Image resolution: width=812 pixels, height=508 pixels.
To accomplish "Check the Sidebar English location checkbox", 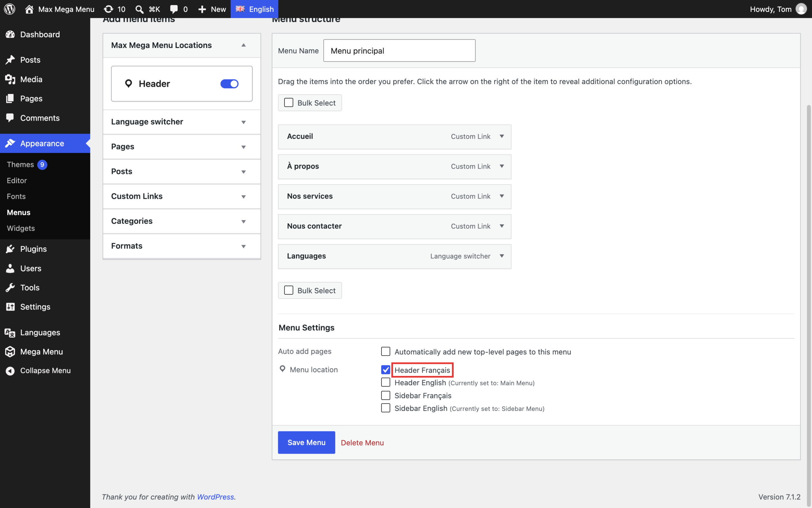I will tap(385, 408).
